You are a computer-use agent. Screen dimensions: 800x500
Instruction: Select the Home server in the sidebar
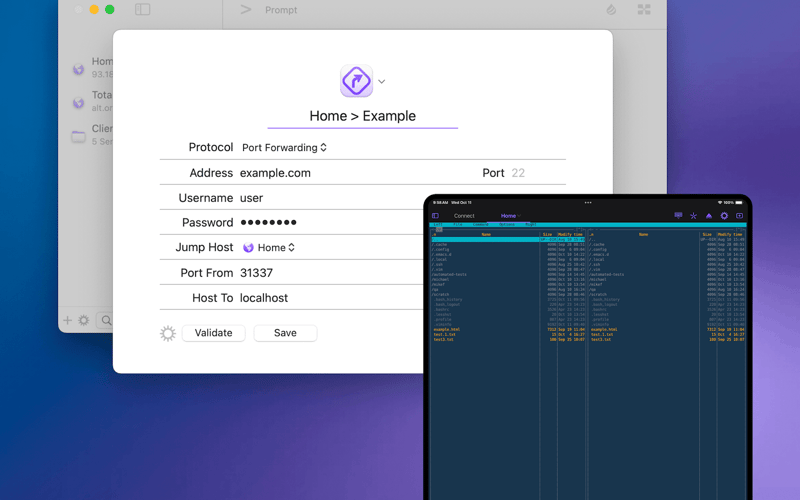[x=92, y=67]
